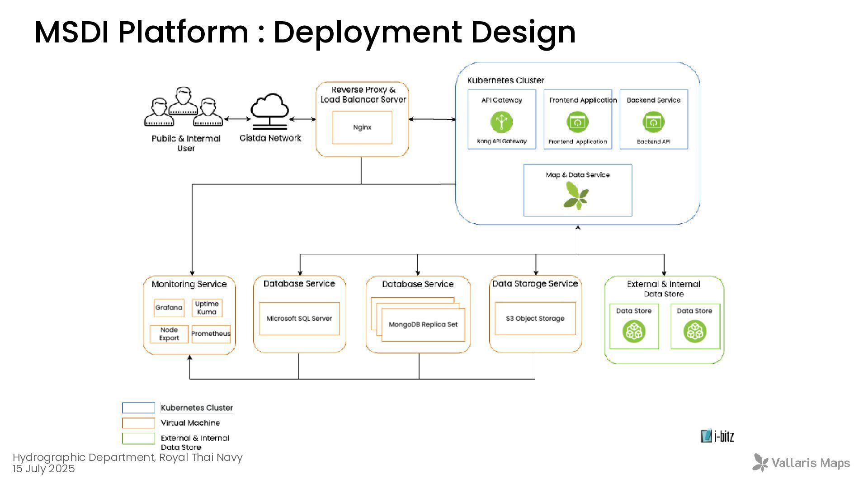Viewport: 868px width, 488px height.
Task: Click the 'Reverse Proxy & Load Balancer Server' label
Action: pyautogui.click(x=363, y=94)
